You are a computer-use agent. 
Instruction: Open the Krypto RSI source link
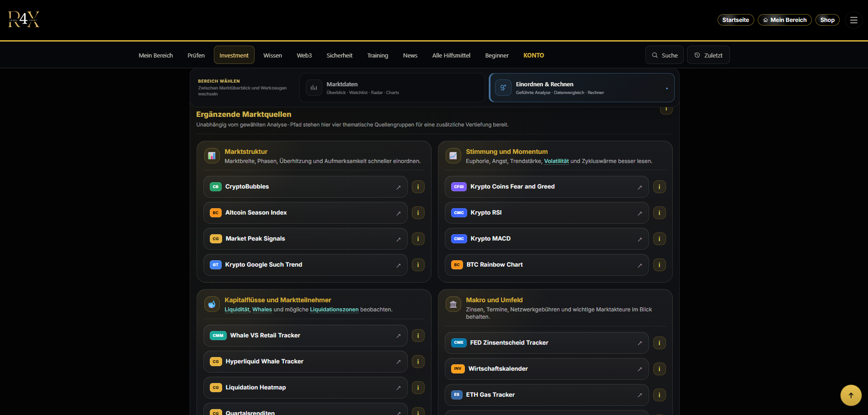tap(547, 213)
